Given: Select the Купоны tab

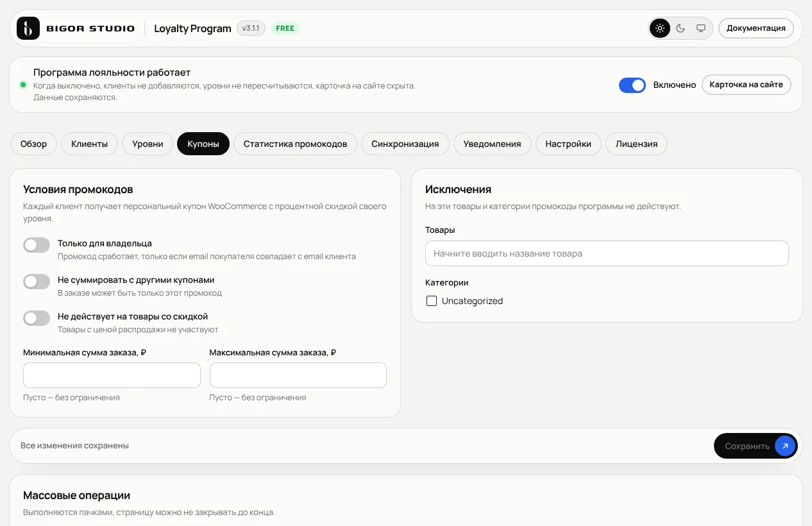Looking at the screenshot, I should click(203, 144).
